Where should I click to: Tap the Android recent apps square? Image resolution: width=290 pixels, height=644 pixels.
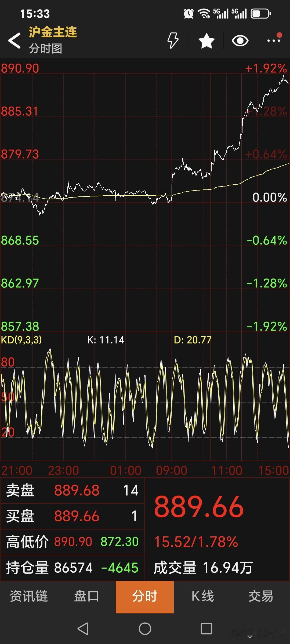pyautogui.click(x=206, y=628)
